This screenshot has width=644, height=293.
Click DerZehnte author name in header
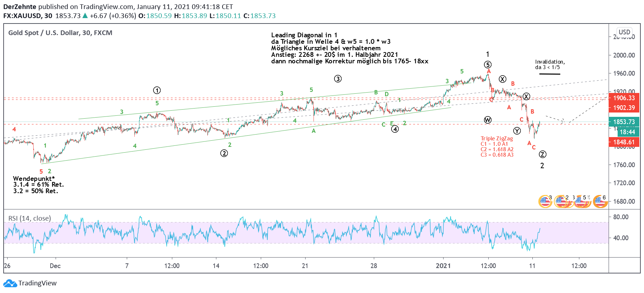click(x=20, y=7)
